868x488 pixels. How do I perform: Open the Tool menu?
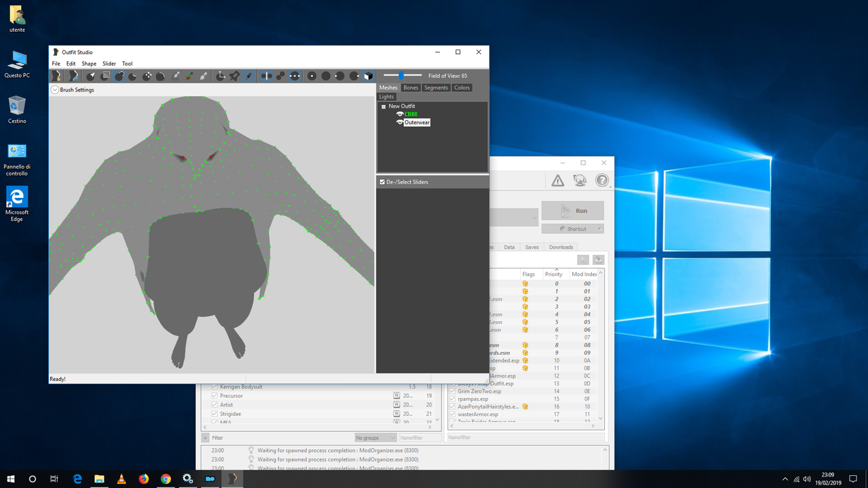(127, 64)
